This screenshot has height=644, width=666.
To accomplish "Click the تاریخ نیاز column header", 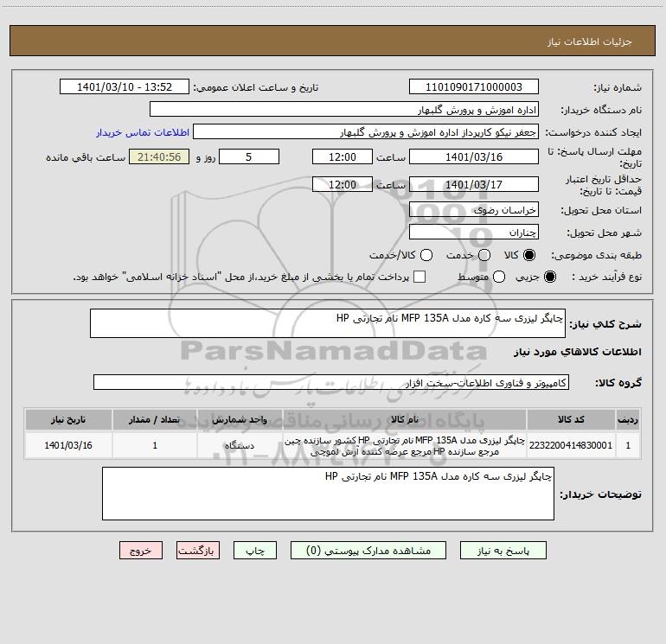I will coord(68,419).
